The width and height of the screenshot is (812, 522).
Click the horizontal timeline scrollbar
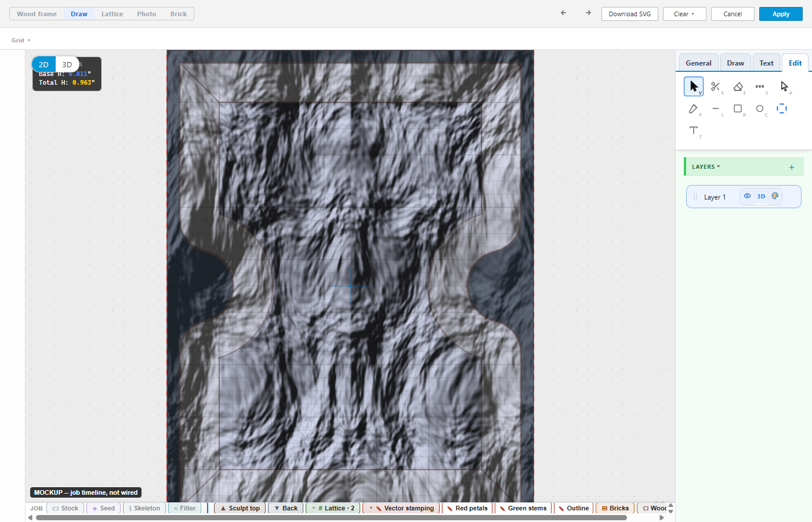pyautogui.click(x=331, y=518)
